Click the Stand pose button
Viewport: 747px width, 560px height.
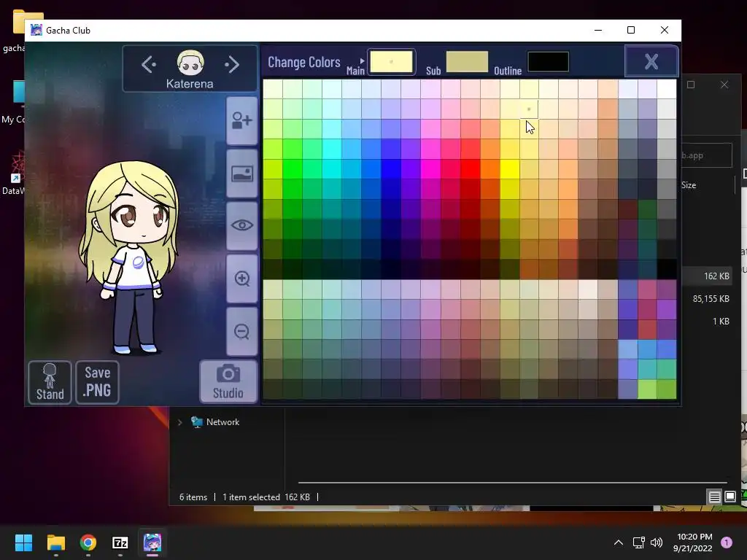[50, 382]
